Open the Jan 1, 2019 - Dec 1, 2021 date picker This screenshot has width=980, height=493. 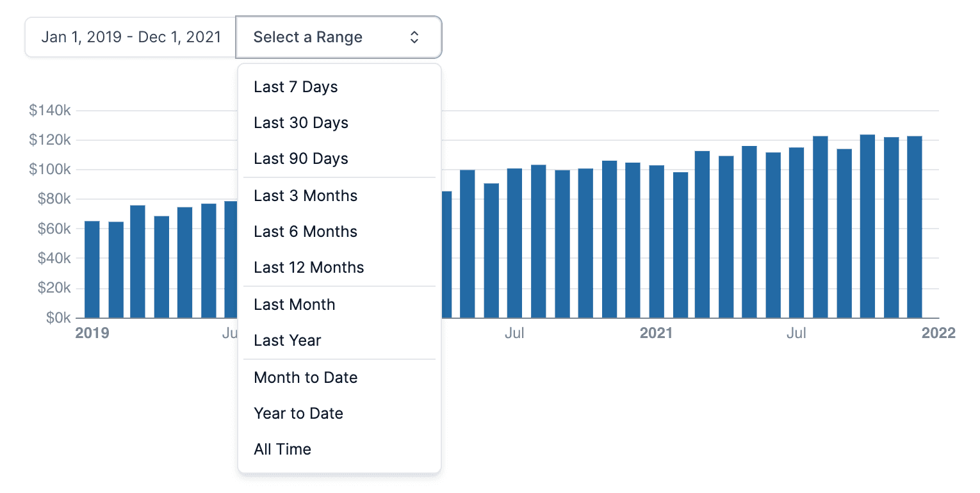[x=131, y=37]
